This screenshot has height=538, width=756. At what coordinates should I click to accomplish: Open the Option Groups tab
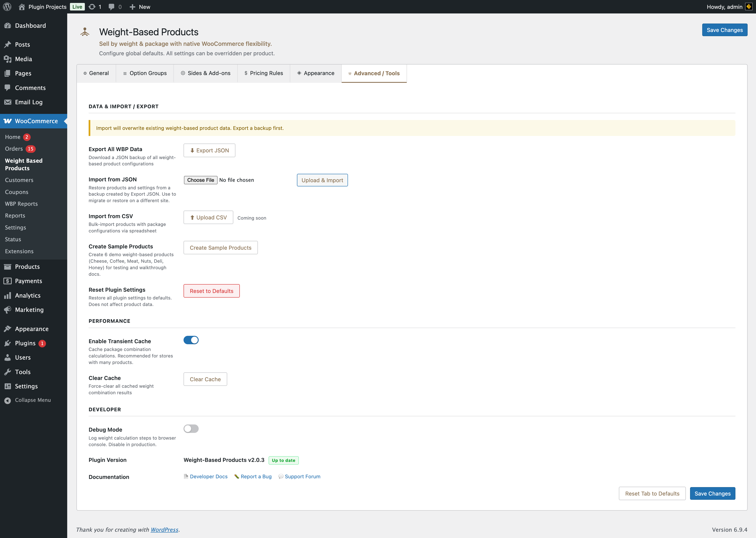point(145,73)
